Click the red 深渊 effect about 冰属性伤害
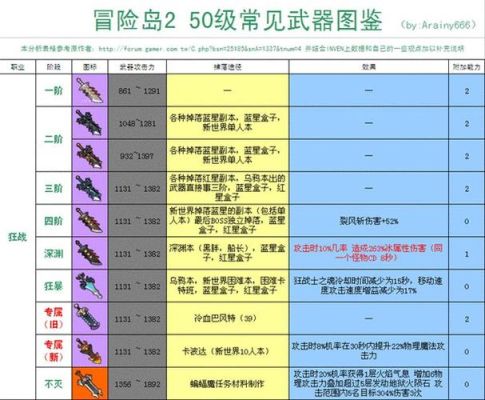 click(369, 253)
